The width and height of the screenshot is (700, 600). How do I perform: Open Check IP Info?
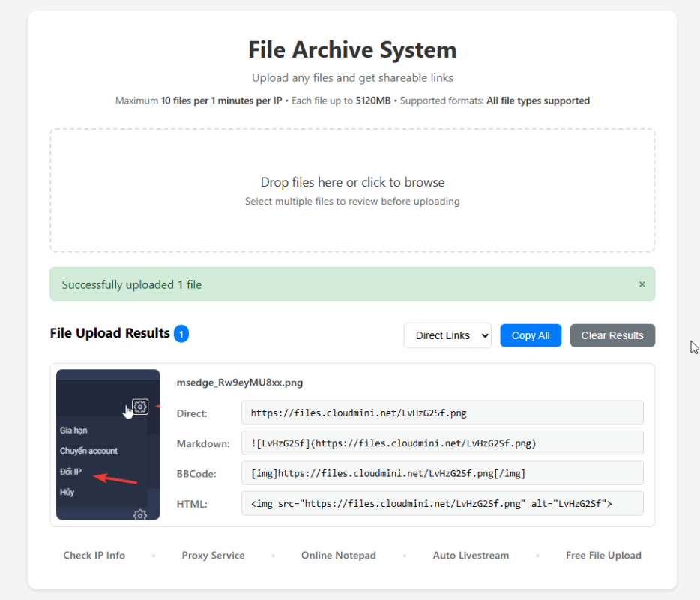(94, 555)
